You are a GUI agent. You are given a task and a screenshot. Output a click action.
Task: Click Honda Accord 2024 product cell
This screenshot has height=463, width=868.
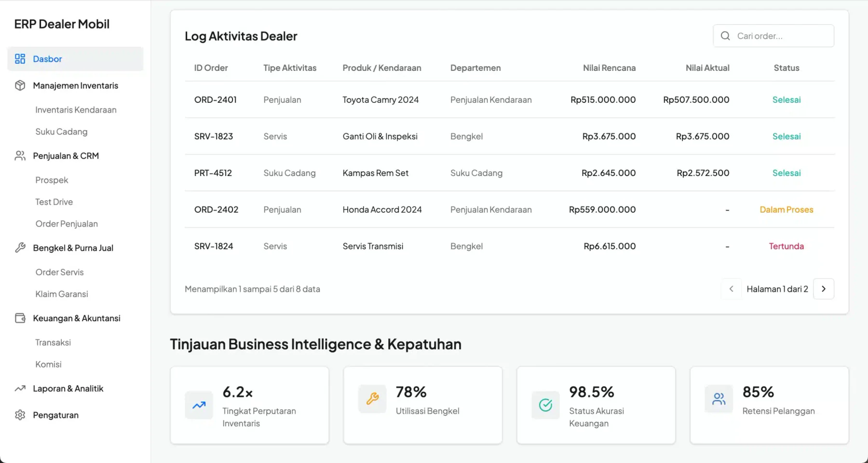[x=382, y=210]
